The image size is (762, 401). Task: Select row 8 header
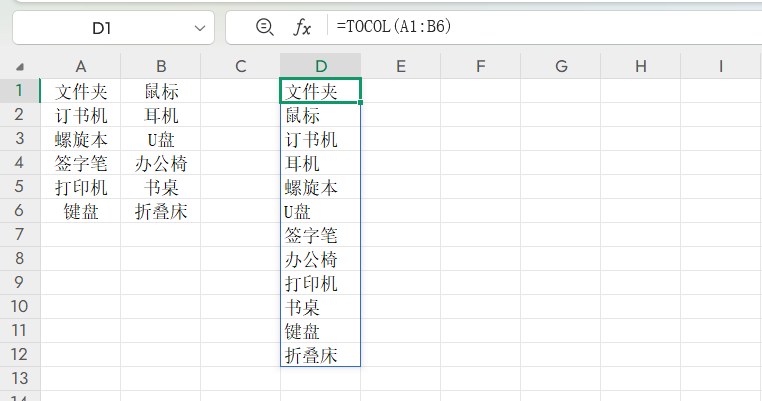[x=19, y=259]
